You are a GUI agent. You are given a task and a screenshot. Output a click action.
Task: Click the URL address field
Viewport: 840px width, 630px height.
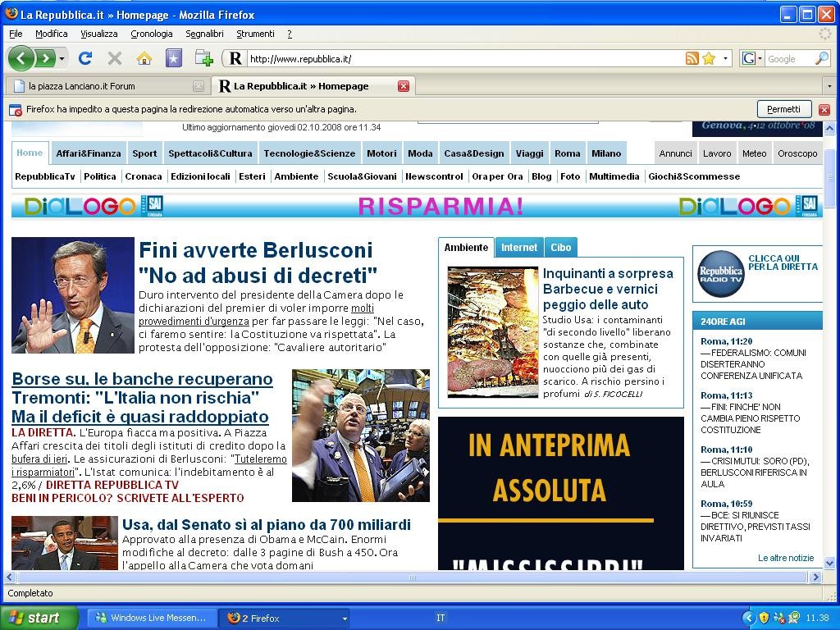[x=465, y=59]
